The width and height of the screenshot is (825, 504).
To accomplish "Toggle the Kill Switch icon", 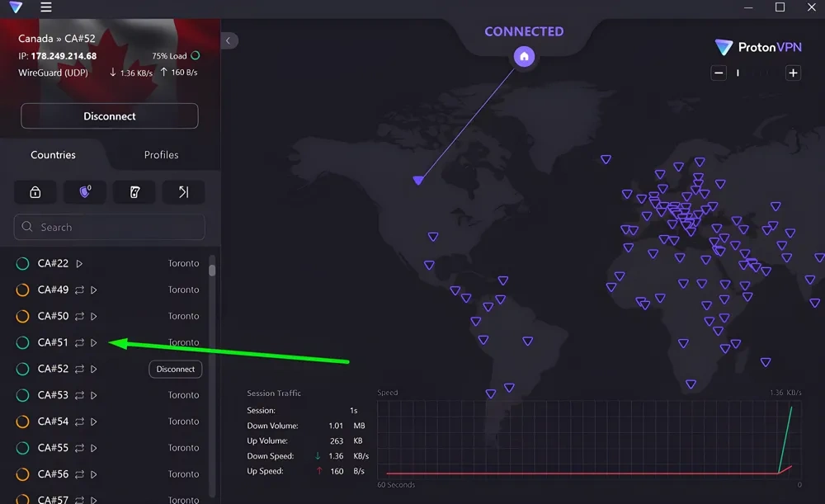I will pyautogui.click(x=134, y=192).
